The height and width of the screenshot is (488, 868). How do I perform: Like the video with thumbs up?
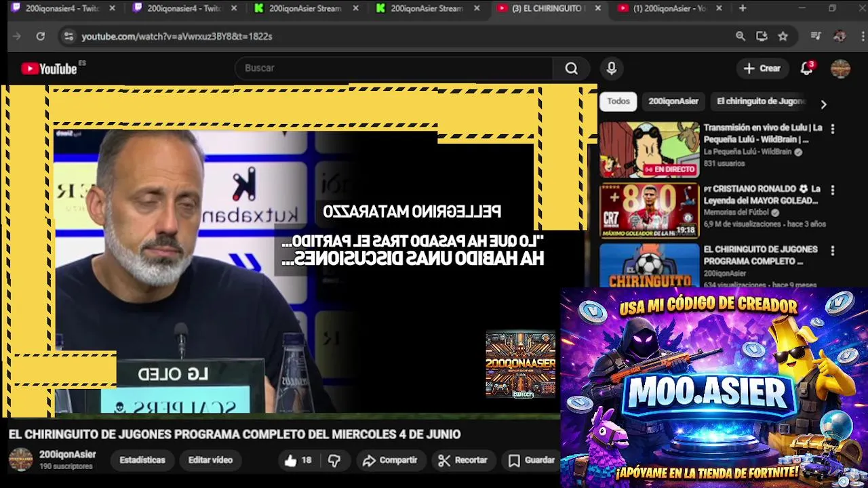click(298, 460)
